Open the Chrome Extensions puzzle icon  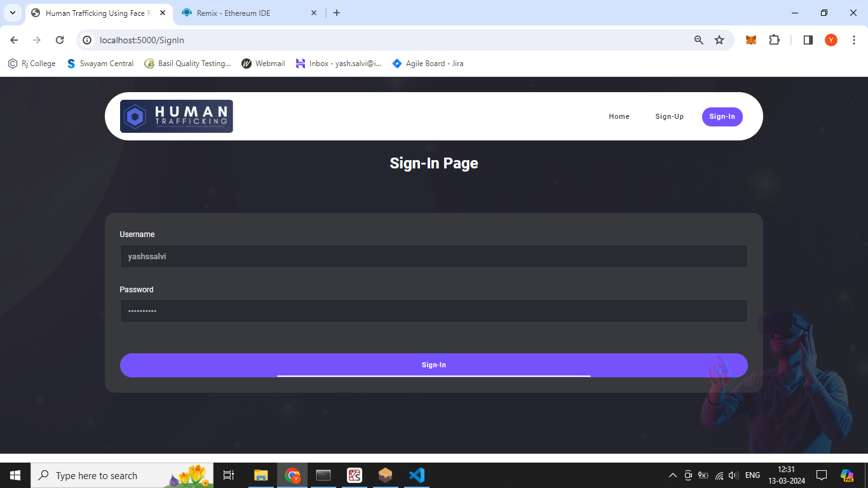coord(774,40)
